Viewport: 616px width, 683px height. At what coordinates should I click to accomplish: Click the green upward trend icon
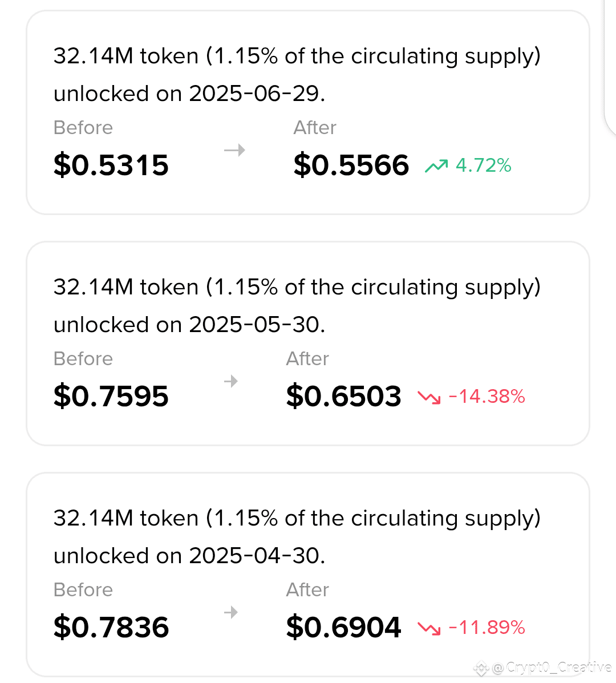click(436, 166)
